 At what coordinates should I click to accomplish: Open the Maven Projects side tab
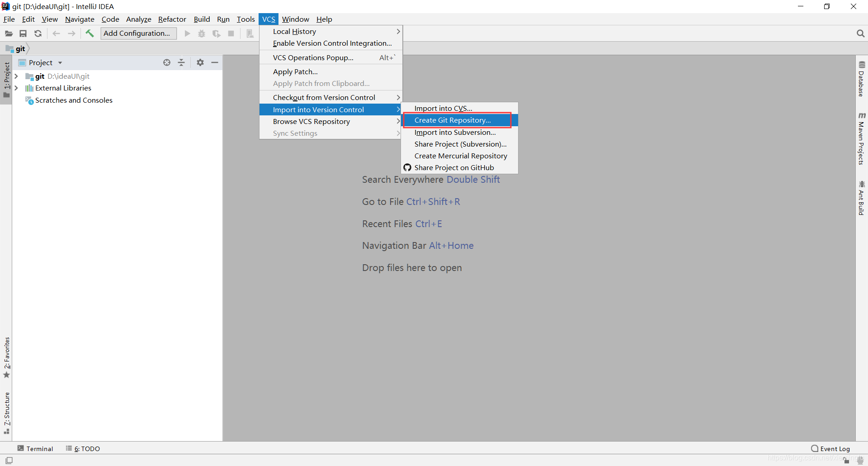pos(862,139)
